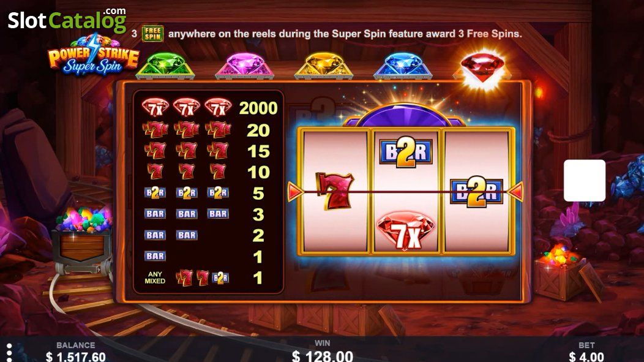Click the green gem at top
This screenshot has height=362, width=644.
pyautogui.click(x=165, y=66)
